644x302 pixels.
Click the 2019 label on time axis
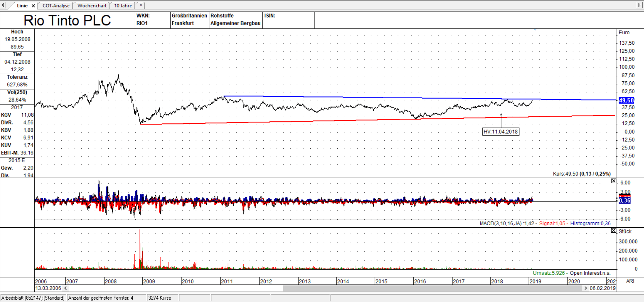(535, 281)
